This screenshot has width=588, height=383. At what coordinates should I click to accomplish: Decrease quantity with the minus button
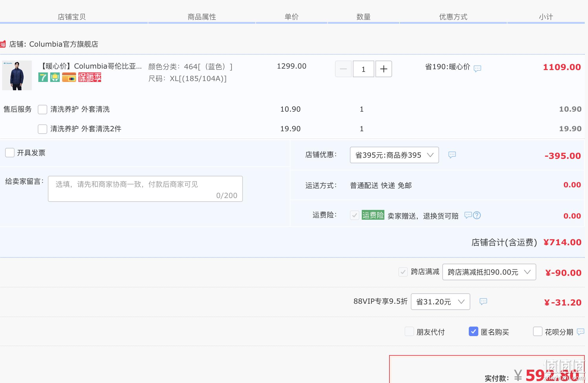pyautogui.click(x=343, y=69)
